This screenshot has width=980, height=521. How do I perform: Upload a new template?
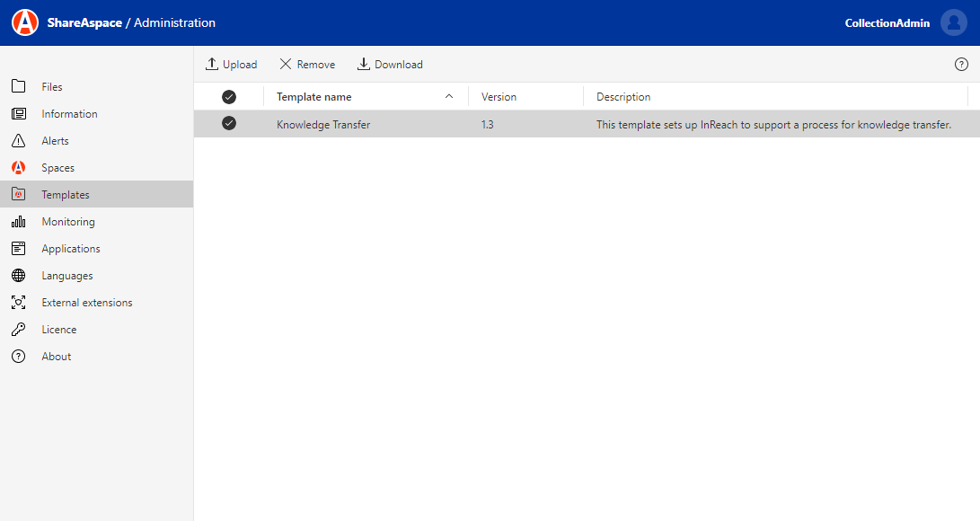coord(231,65)
